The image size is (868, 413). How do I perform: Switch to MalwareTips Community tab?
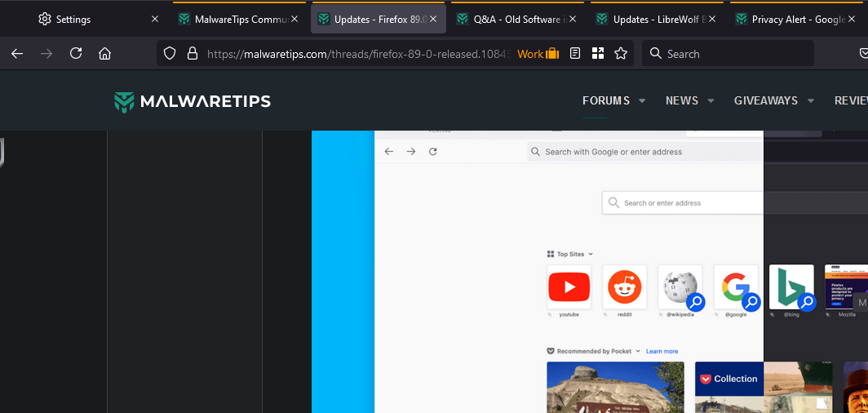click(x=239, y=19)
